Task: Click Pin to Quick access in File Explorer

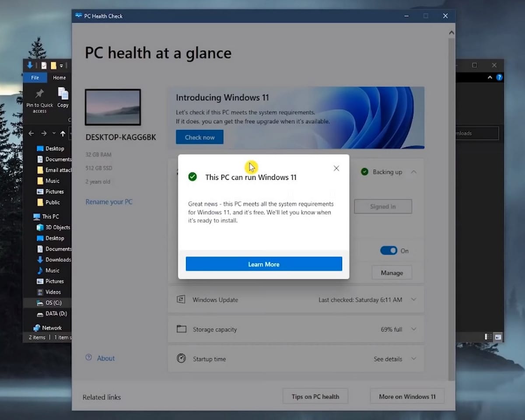Action: pyautogui.click(x=39, y=101)
